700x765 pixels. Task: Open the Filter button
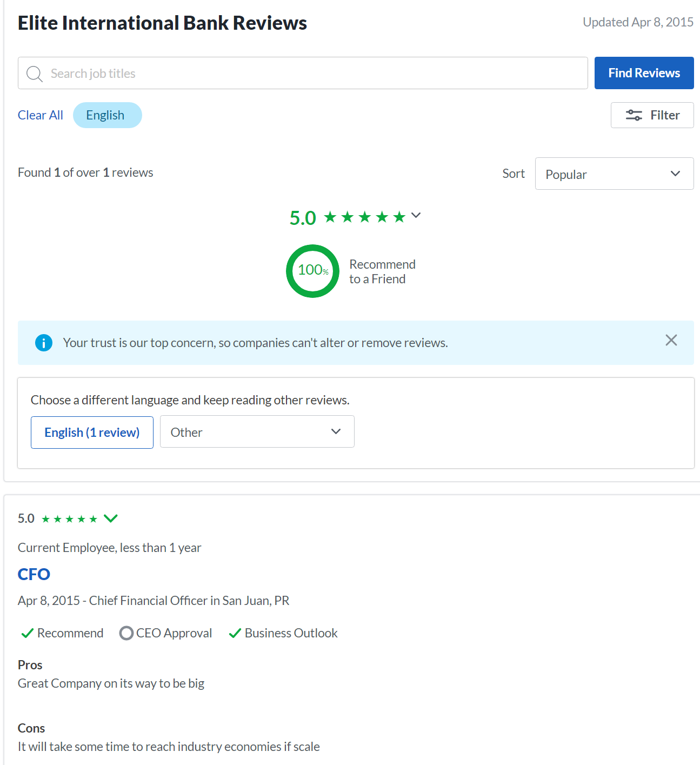652,115
